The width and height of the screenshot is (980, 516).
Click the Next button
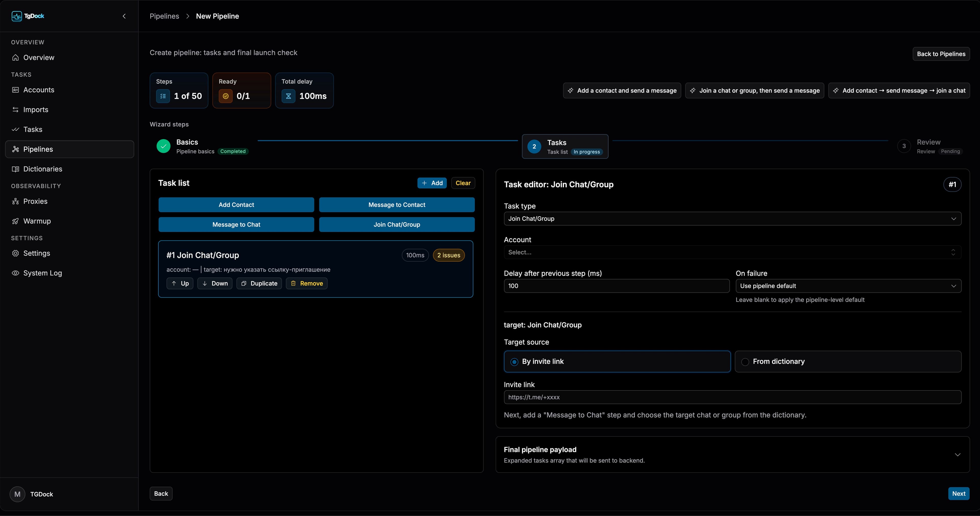point(959,494)
